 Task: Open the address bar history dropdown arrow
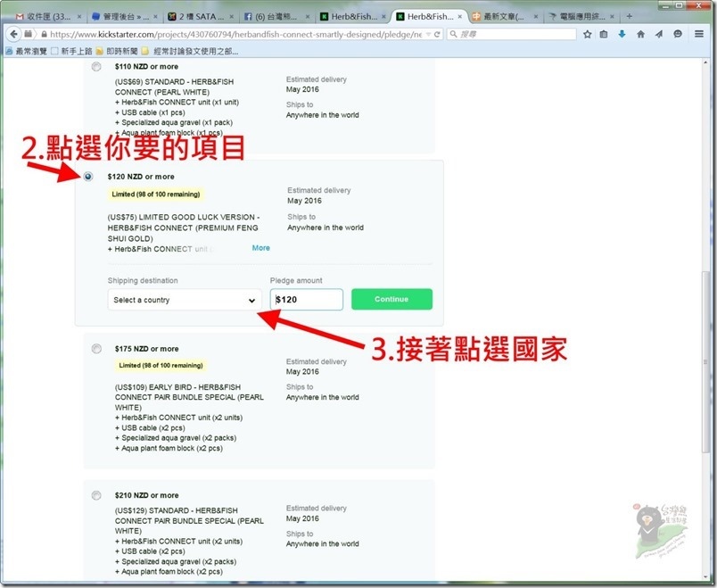tap(428, 34)
